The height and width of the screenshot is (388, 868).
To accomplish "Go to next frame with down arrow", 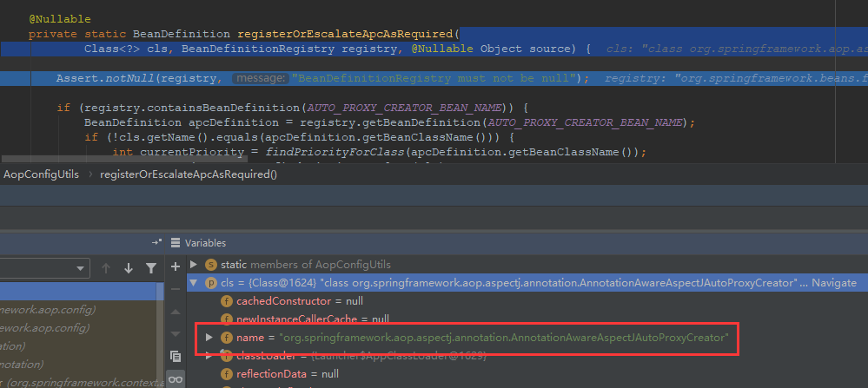I will (129, 268).
